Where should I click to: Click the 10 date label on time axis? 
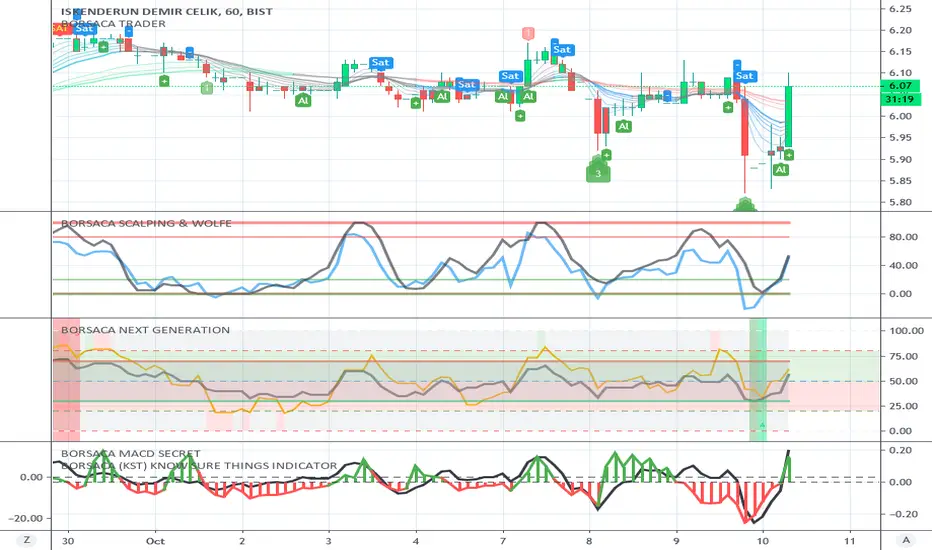pos(763,540)
